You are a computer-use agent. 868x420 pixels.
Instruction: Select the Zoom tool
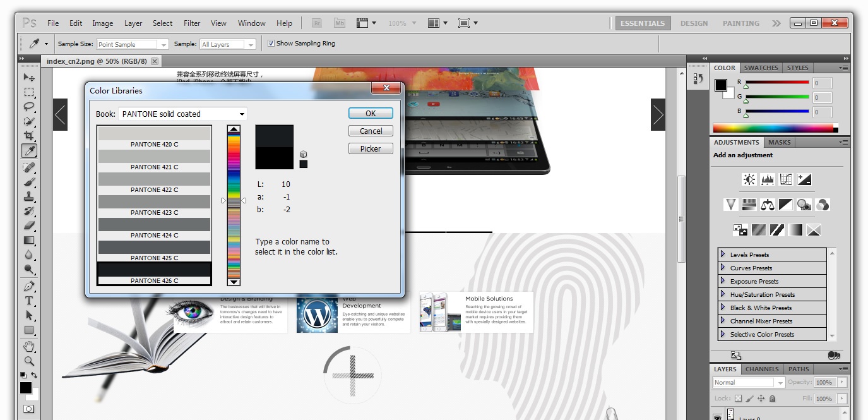click(29, 361)
